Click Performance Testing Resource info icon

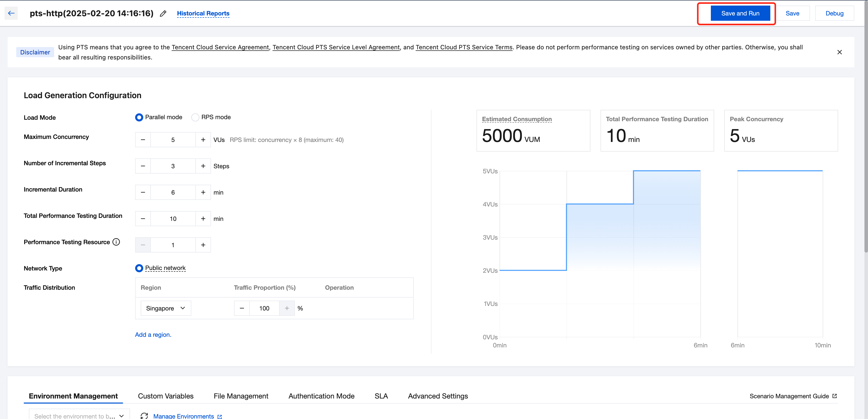click(116, 242)
